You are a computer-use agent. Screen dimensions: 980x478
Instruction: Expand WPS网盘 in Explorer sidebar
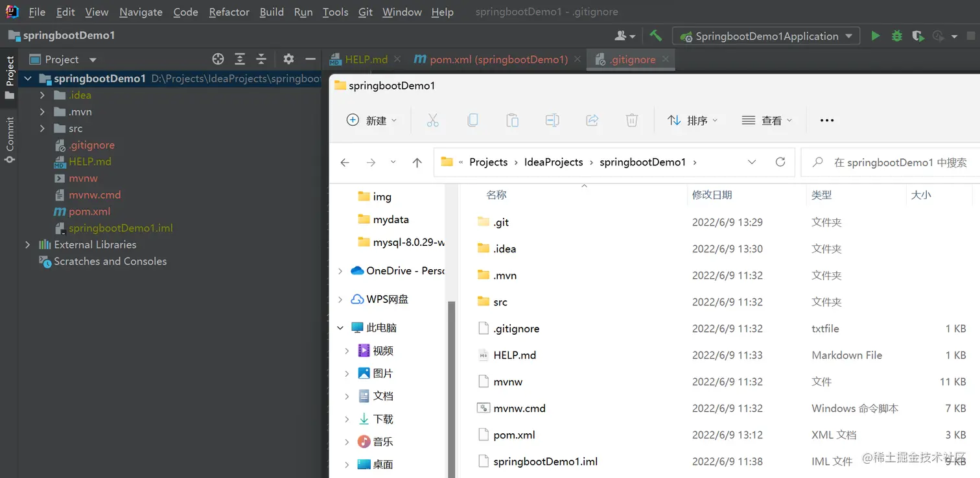pyautogui.click(x=340, y=300)
